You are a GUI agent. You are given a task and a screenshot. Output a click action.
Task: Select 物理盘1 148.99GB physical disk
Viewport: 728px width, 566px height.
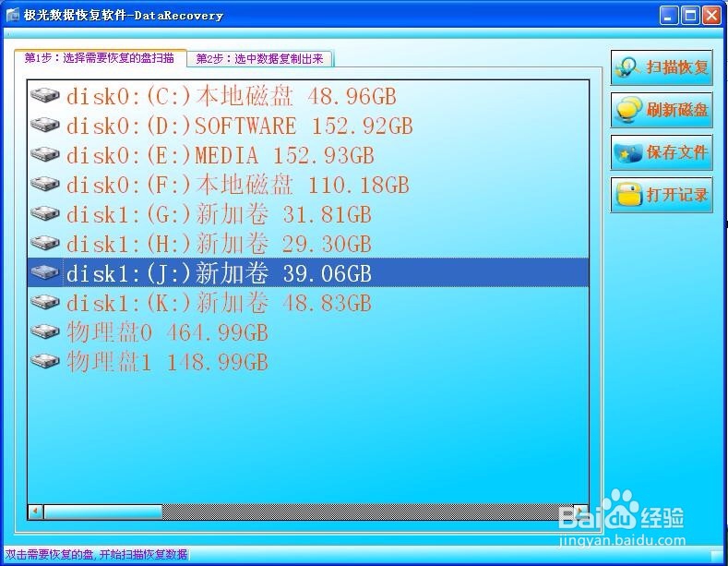tap(308, 362)
